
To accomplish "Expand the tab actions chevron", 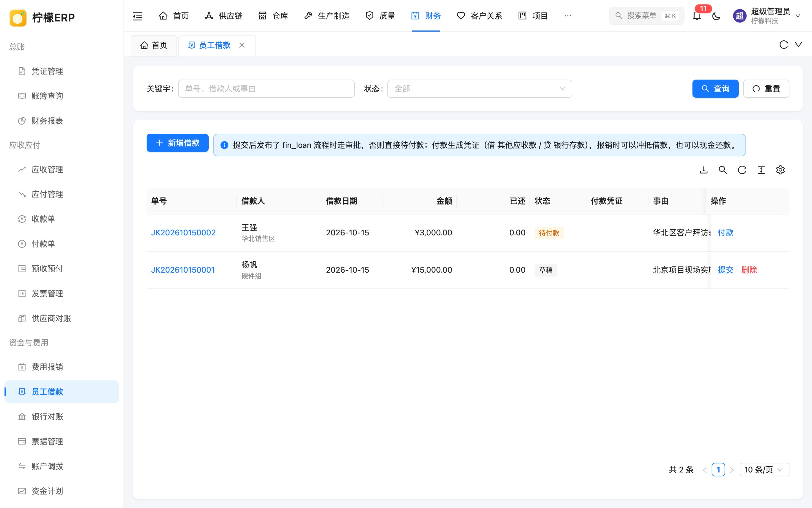I will point(798,45).
